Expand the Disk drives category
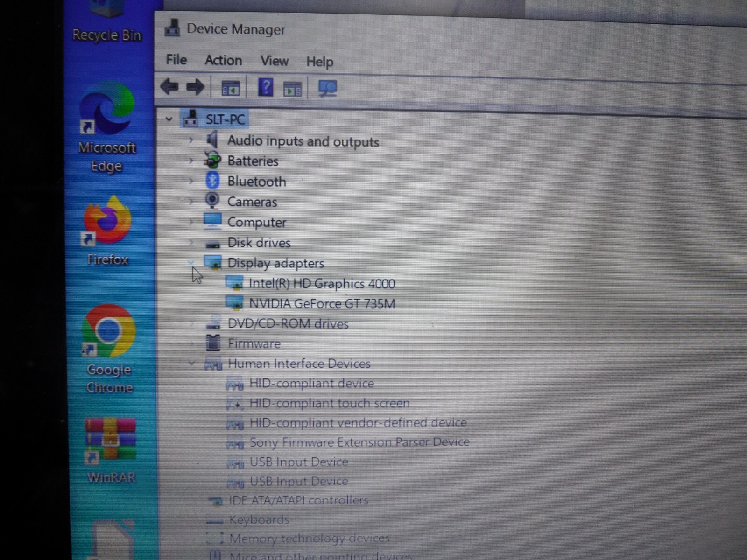The width and height of the screenshot is (747, 560). tap(191, 243)
